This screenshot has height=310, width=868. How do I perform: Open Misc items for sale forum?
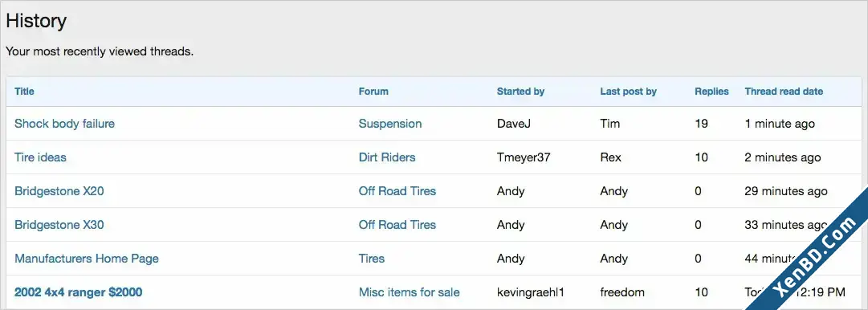point(409,292)
